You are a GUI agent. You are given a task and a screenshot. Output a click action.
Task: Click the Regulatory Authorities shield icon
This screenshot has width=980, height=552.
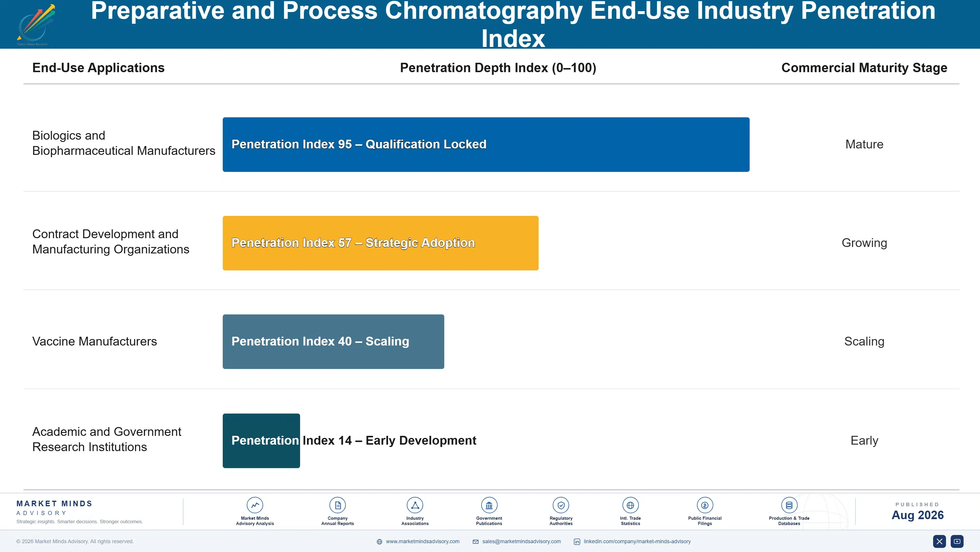click(x=561, y=505)
